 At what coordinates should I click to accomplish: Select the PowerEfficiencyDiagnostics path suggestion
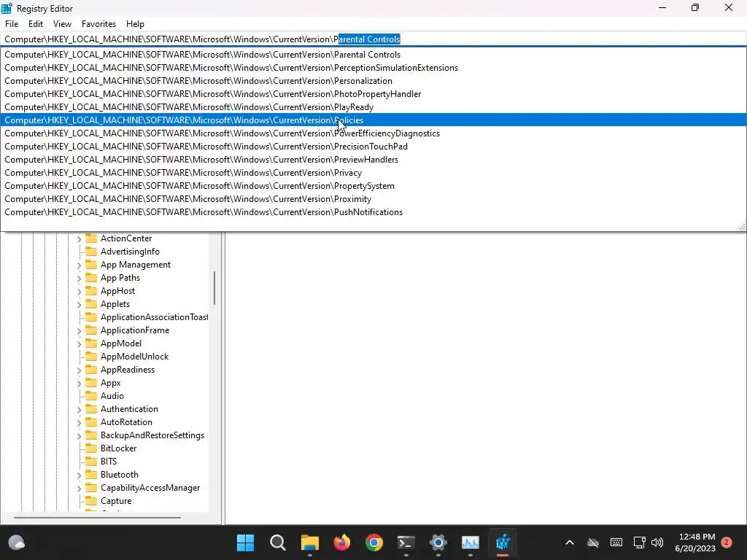click(x=373, y=133)
